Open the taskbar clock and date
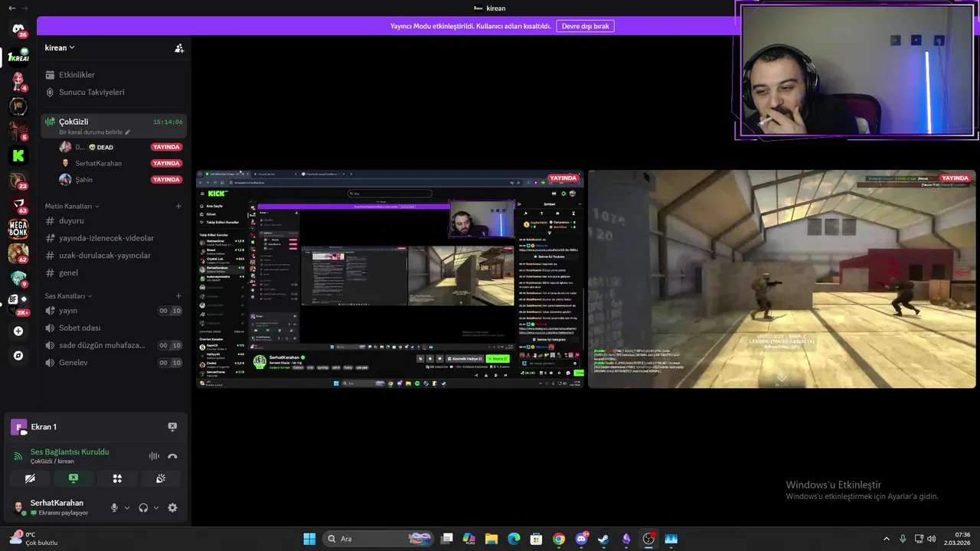This screenshot has height=551, width=980. [958, 539]
